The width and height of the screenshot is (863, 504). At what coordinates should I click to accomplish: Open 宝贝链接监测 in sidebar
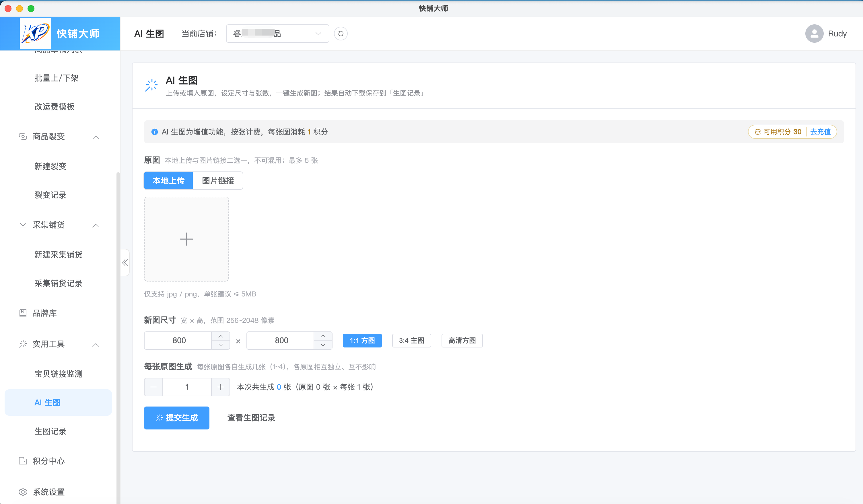pos(58,374)
